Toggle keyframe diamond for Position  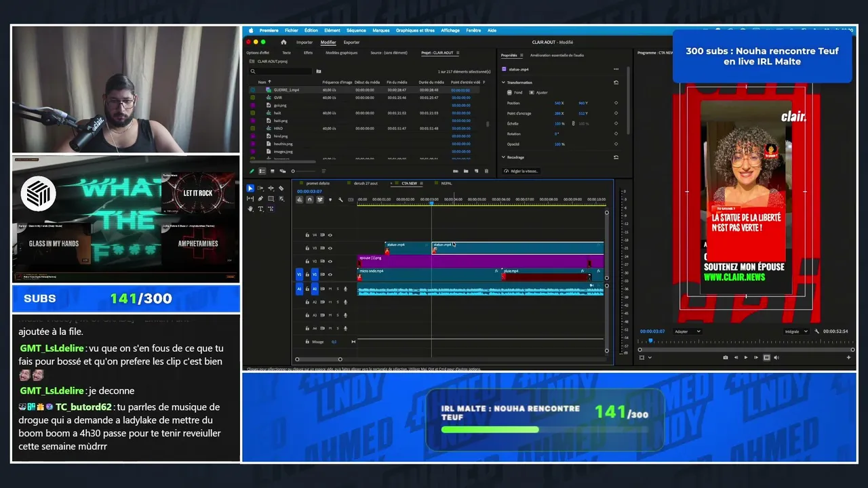[616, 103]
